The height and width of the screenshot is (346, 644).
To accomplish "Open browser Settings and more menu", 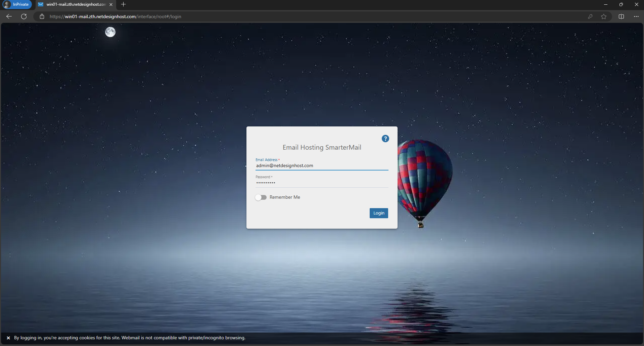I will pyautogui.click(x=636, y=16).
